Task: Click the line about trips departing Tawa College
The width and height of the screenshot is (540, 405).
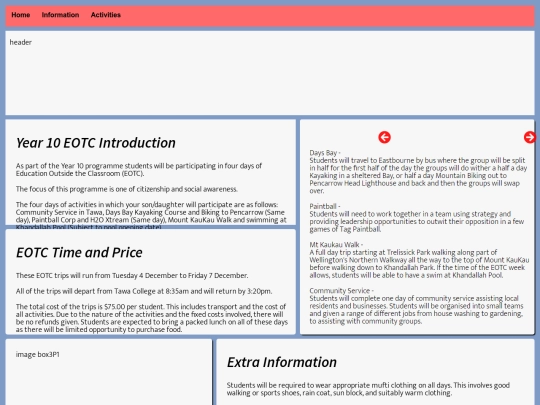Action: click(144, 291)
